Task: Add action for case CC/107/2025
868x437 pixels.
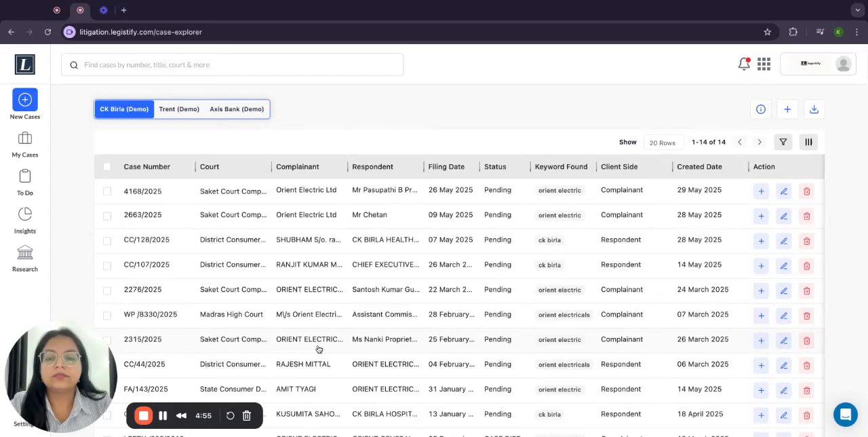Action: pyautogui.click(x=761, y=266)
